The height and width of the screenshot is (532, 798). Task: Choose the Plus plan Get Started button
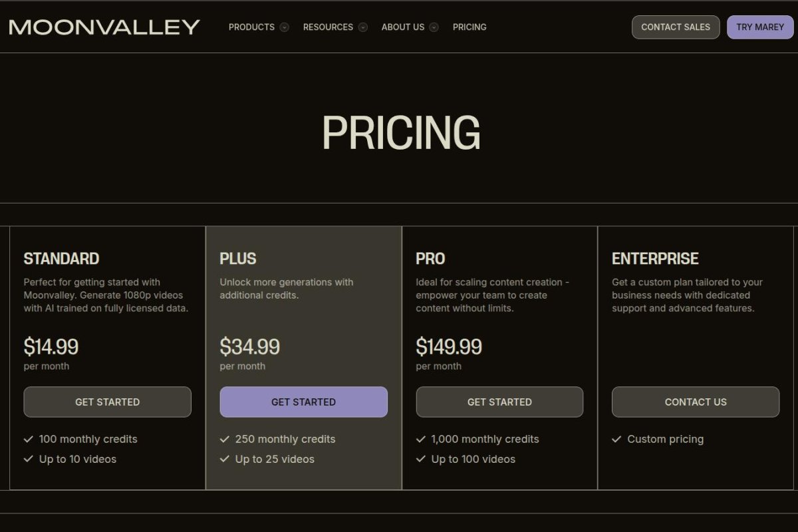303,402
